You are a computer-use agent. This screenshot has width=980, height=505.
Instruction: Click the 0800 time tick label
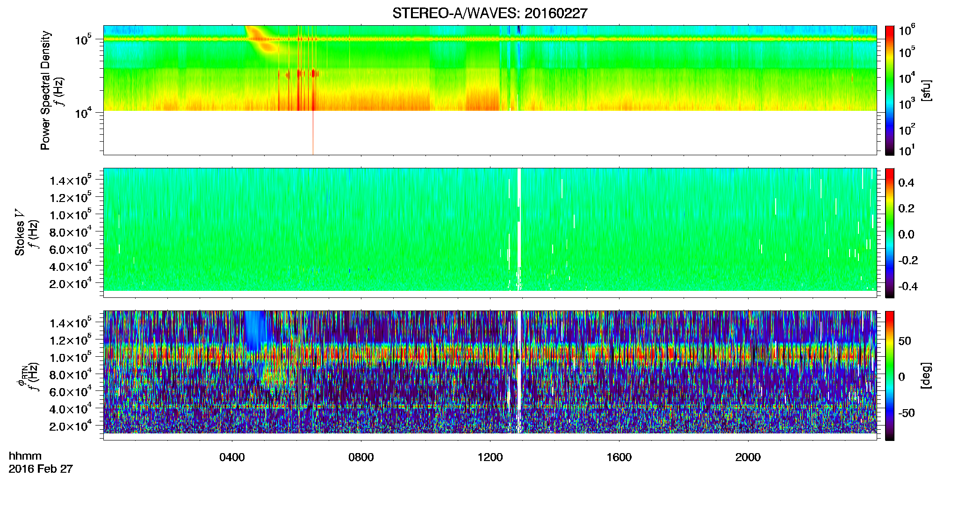click(361, 457)
